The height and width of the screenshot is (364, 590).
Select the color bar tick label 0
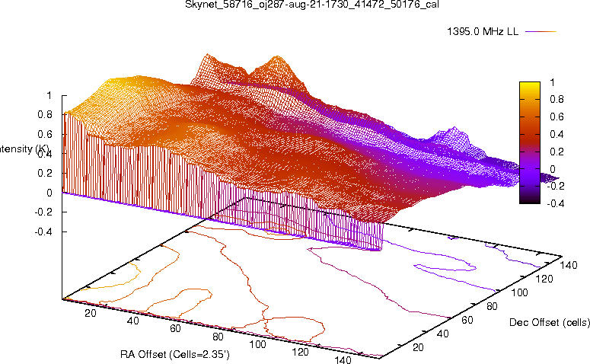[553, 169]
